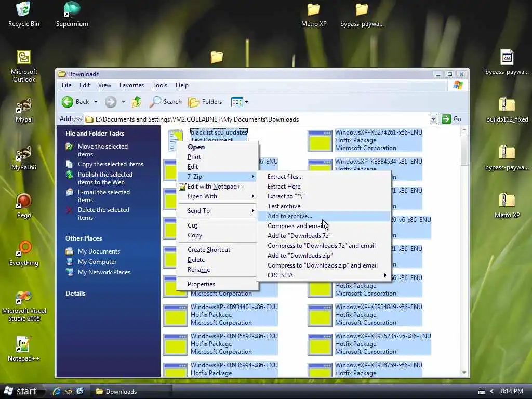Open the Forward button history dropdown
This screenshot has width=532, height=399.
(x=123, y=102)
